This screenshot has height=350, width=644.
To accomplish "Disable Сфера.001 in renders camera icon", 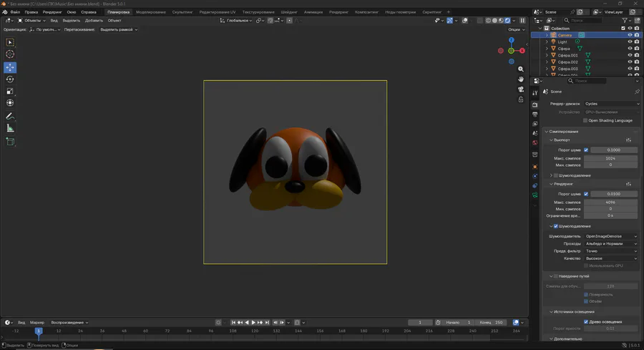I will coord(637,55).
